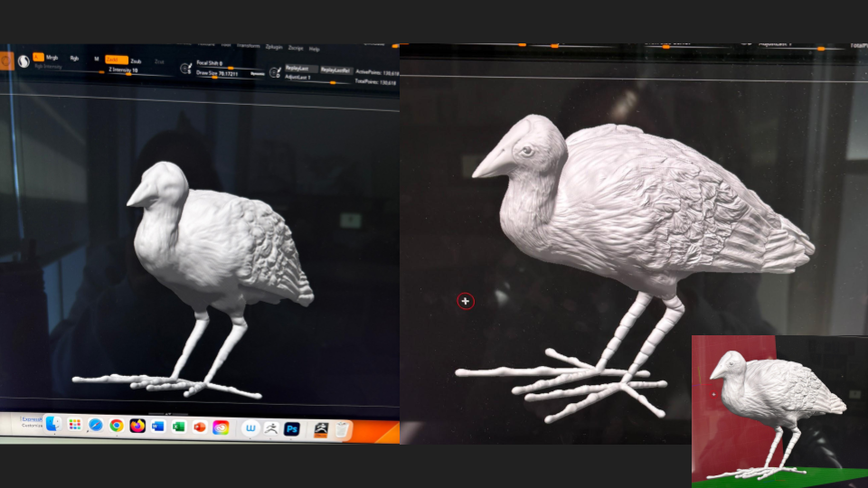Launch Google Chrome from the dock
Screen dimensions: 868x488
click(117, 426)
